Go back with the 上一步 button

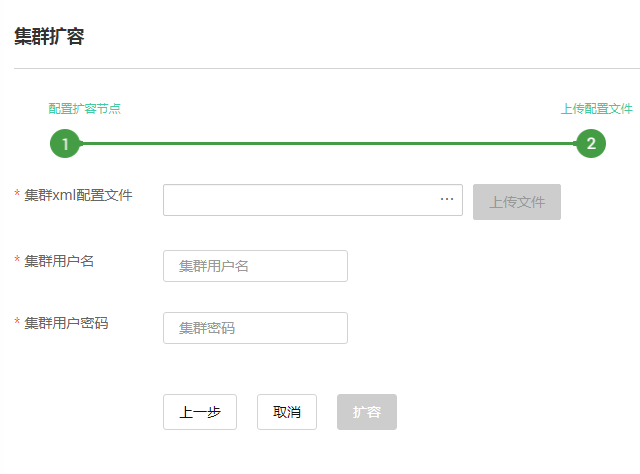[x=200, y=412]
